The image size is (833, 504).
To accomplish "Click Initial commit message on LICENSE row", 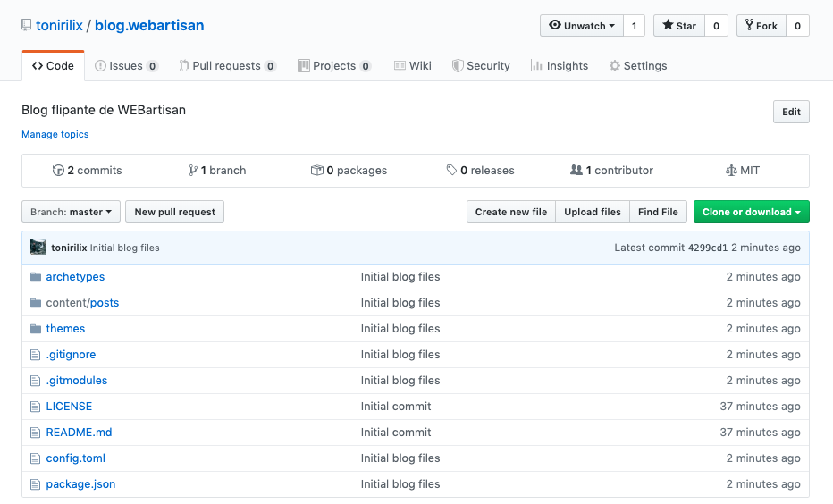I will tap(396, 407).
